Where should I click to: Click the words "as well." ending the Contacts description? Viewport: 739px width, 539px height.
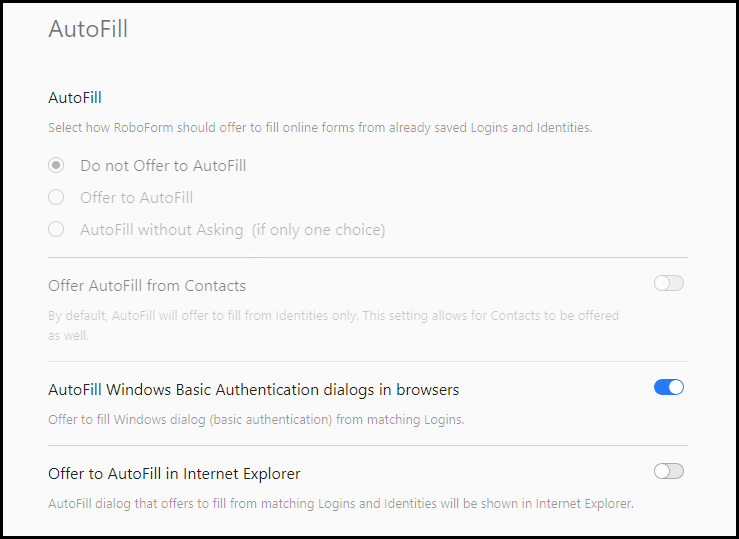(68, 335)
